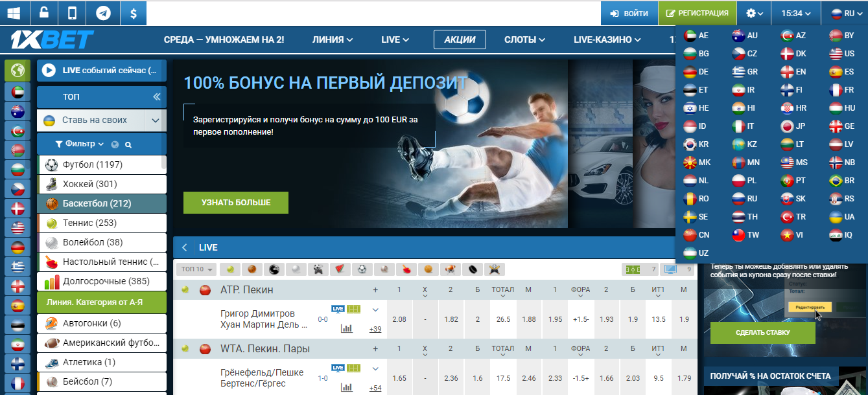Viewport: 868px width, 395px height.
Task: Expand ТОТАЛ column options in ATP. Пекин row
Action: pyautogui.click(x=502, y=297)
